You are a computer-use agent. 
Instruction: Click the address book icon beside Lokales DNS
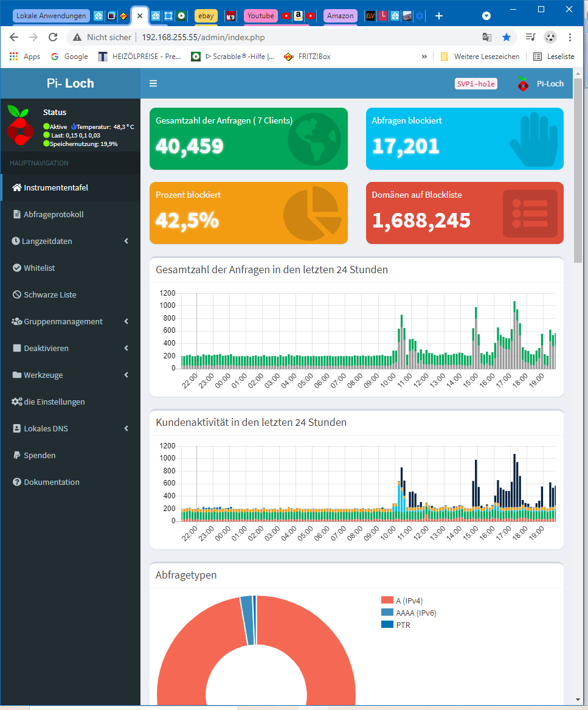pyautogui.click(x=17, y=428)
